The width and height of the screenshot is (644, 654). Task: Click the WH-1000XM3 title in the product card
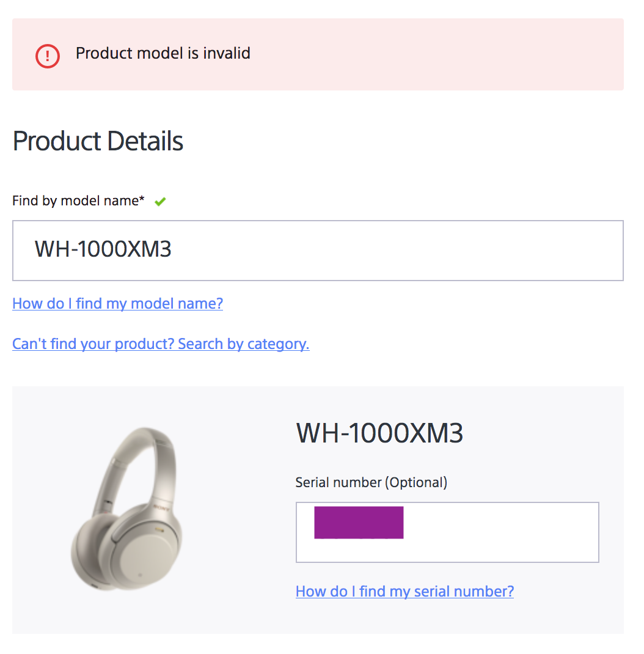[379, 433]
